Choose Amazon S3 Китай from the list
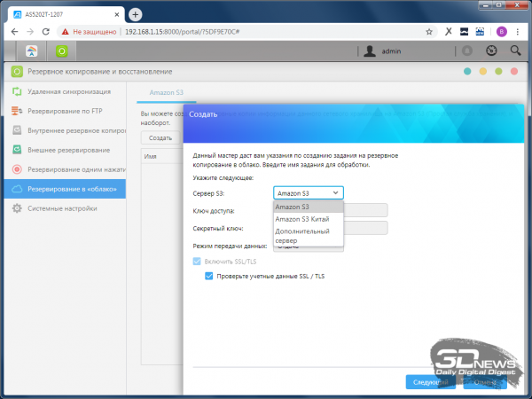Viewport: 532px width, 399px height. (x=303, y=219)
